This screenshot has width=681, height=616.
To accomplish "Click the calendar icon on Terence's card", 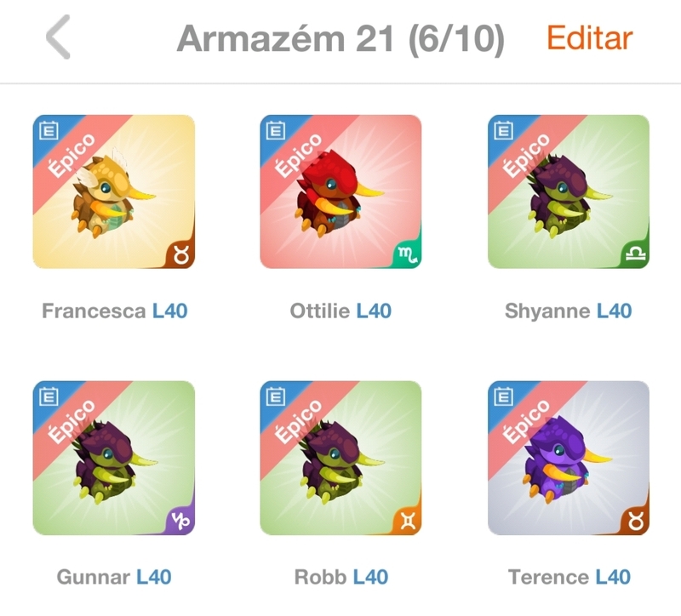I will pyautogui.click(x=503, y=396).
